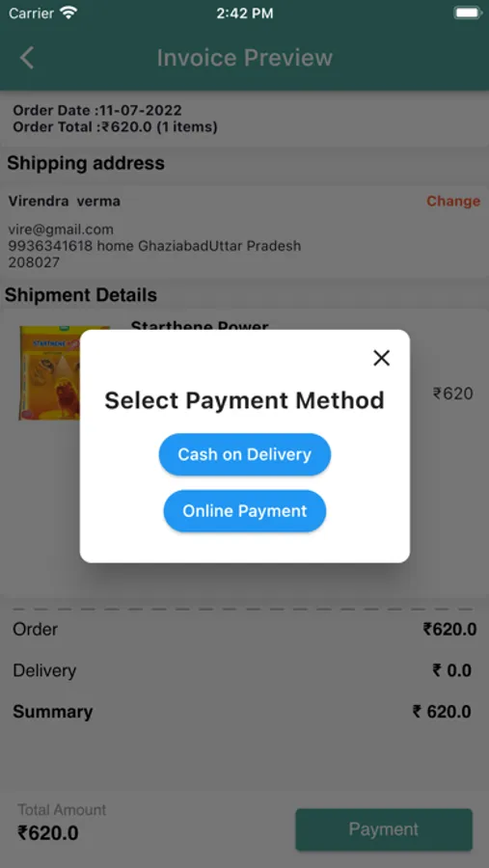
Task: Tap the vire@gmail.com email text
Action: 61,230
